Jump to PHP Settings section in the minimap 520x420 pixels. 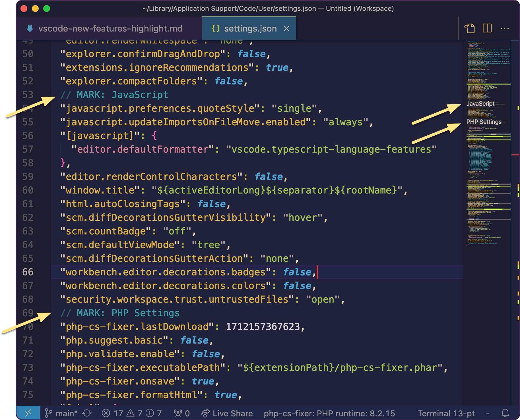click(484, 122)
